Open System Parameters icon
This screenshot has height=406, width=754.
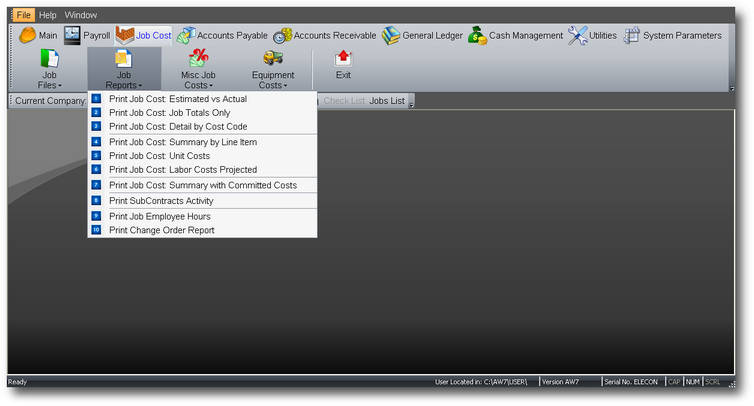click(x=631, y=36)
